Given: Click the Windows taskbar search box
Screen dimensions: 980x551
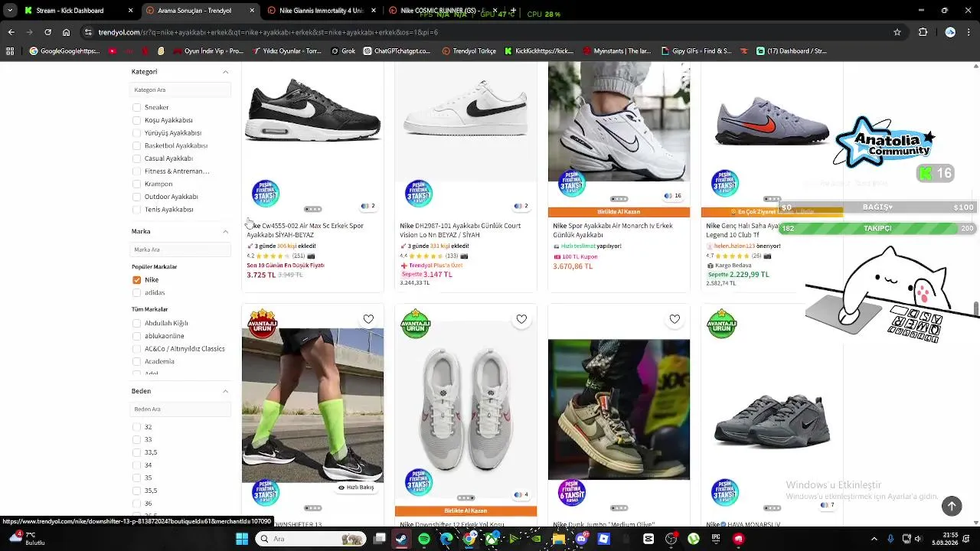Looking at the screenshot, I should [310, 539].
